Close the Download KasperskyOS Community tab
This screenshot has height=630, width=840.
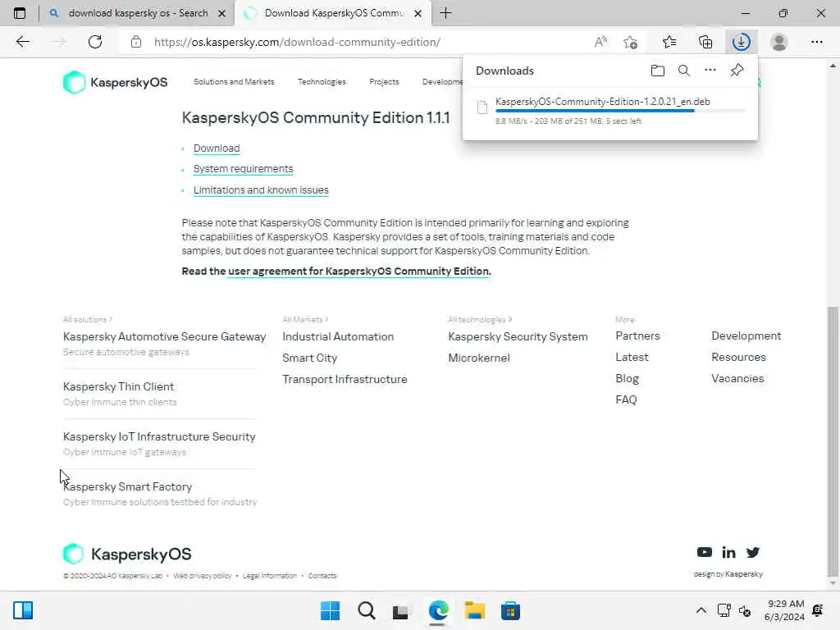[x=418, y=13]
